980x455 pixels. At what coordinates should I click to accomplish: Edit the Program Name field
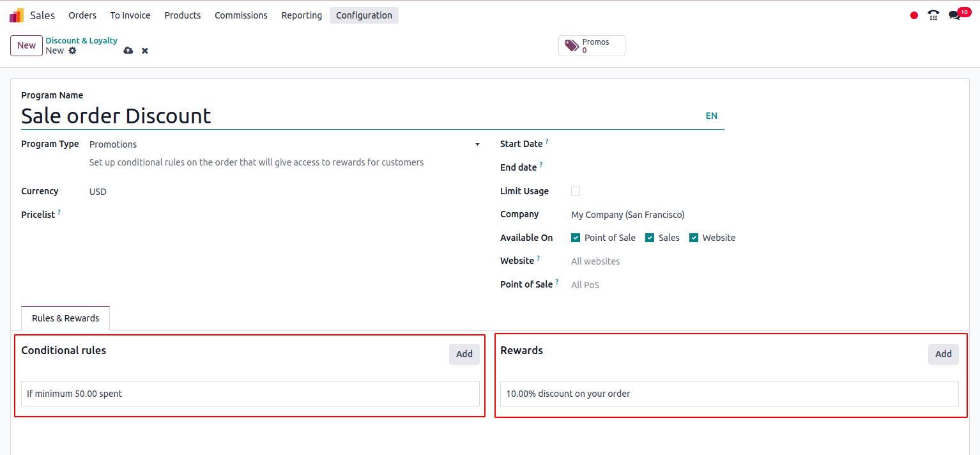tap(361, 116)
